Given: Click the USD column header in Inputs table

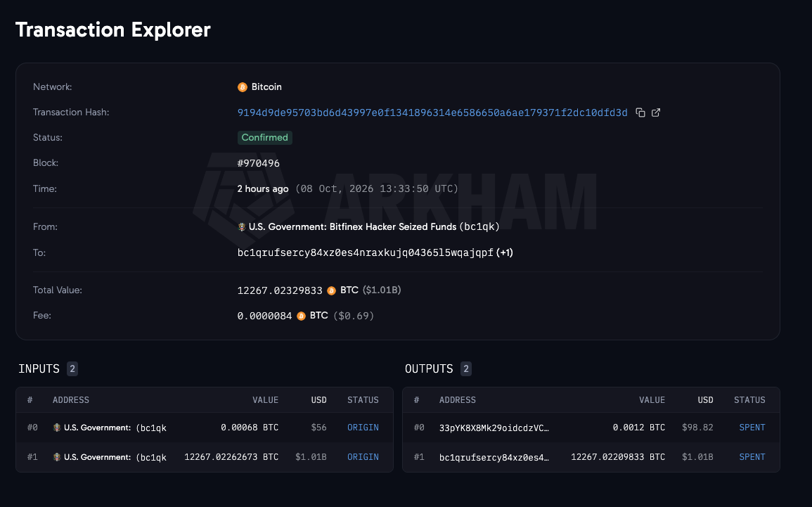Looking at the screenshot, I should pos(319,400).
